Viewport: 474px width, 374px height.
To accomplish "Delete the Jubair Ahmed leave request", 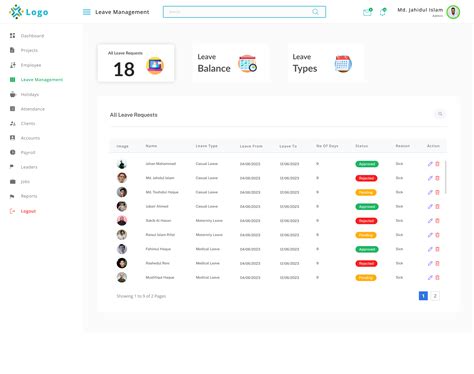I will pos(438,206).
